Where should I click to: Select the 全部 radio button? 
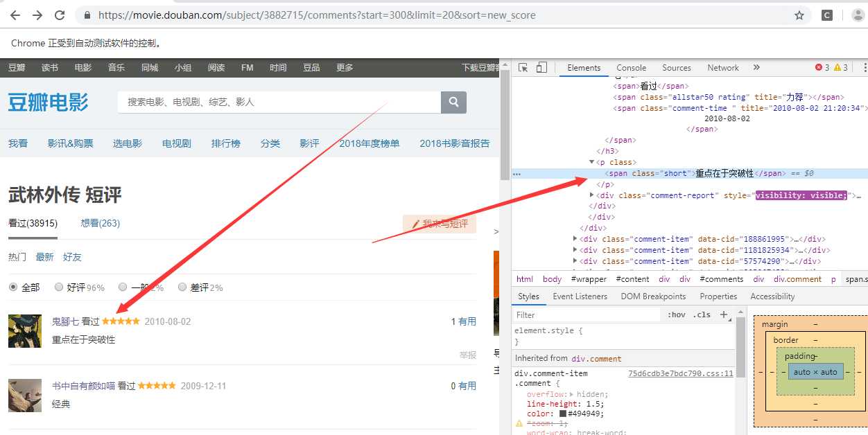pyautogui.click(x=13, y=287)
